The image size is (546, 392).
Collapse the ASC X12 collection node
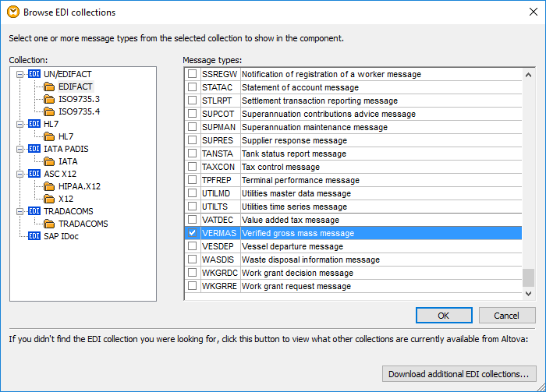(19, 174)
